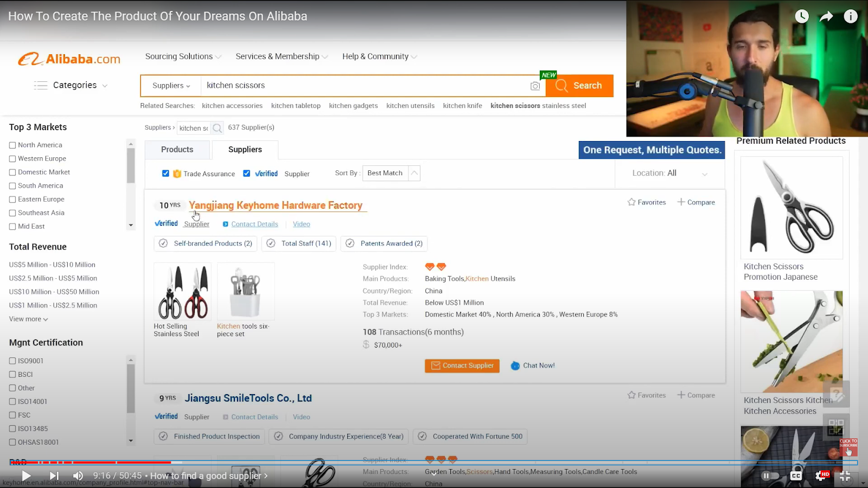
Task: Check the Domestic Market checkbox
Action: point(12,172)
